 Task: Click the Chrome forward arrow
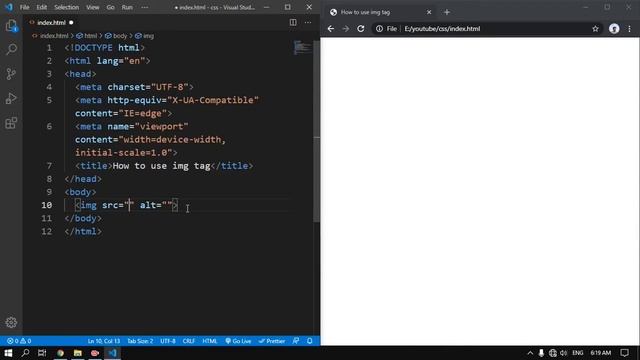click(346, 29)
